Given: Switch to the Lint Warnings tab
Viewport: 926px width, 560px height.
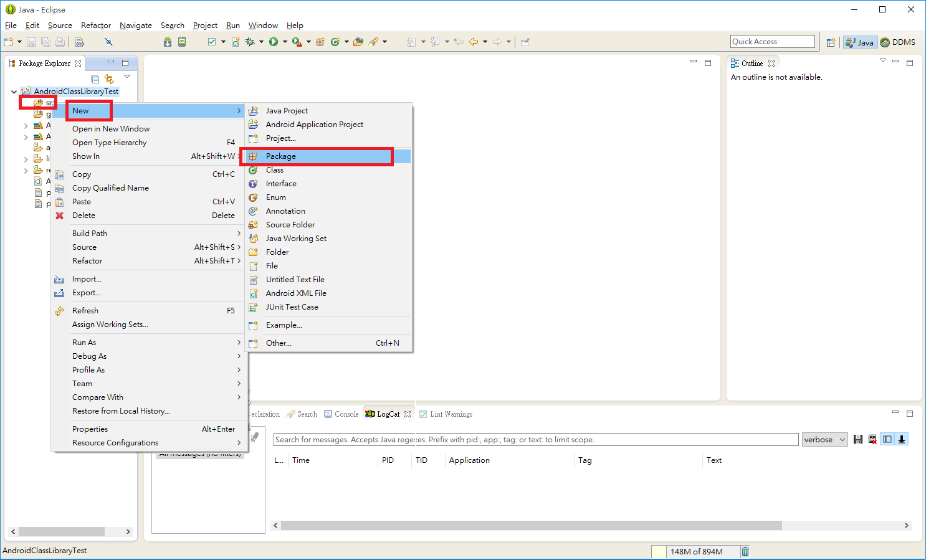Looking at the screenshot, I should click(x=446, y=414).
